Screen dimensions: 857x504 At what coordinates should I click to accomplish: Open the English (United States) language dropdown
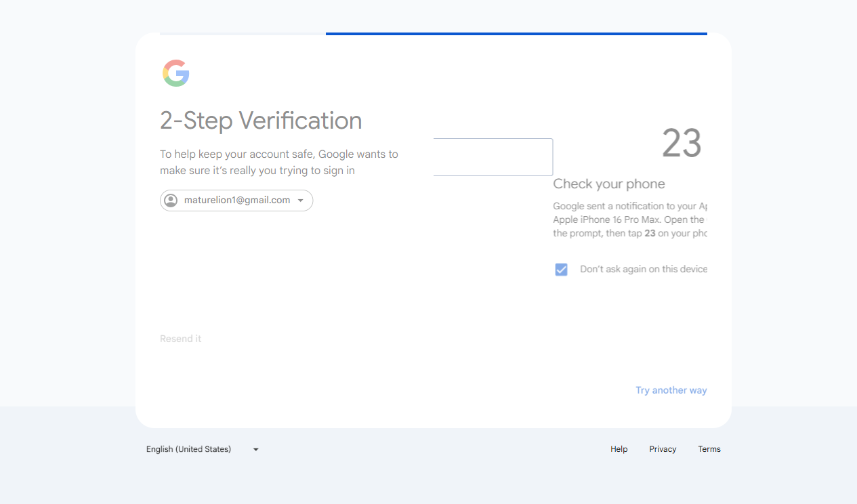(203, 449)
